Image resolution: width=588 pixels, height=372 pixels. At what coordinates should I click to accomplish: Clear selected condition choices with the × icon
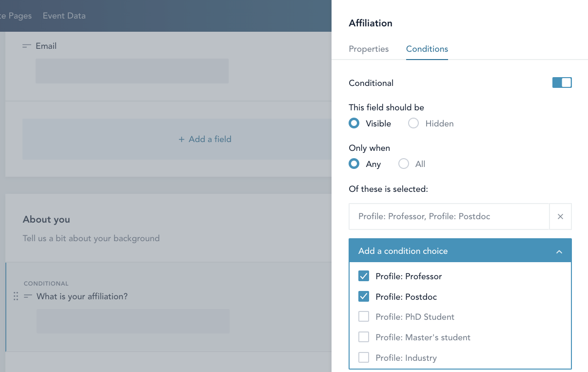pyautogui.click(x=560, y=216)
